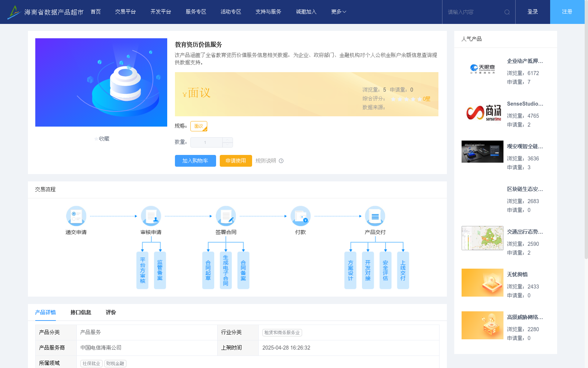This screenshot has height=368, width=588.
Task: Open the 企业动产抵押 product title
Action: tap(525, 61)
